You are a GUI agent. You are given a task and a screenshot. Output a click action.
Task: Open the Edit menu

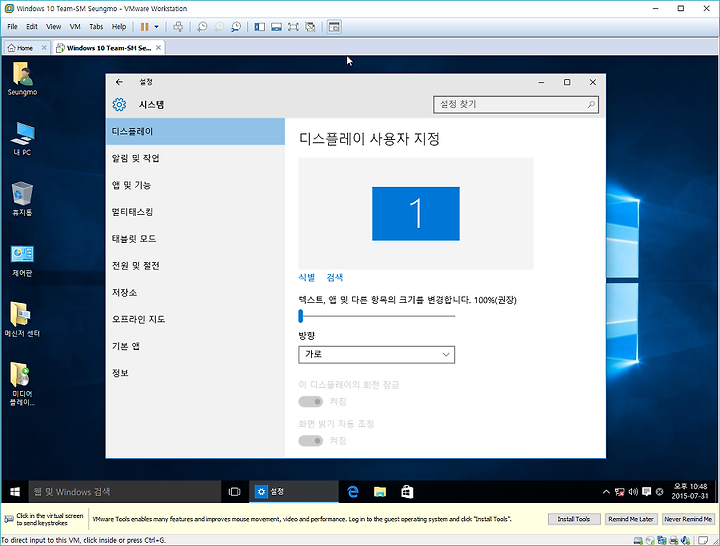coord(32,27)
